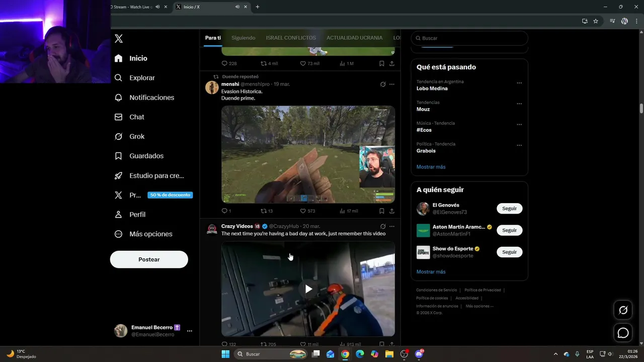The image size is (644, 362).
Task: Follow Show do Esporte
Action: point(509,252)
